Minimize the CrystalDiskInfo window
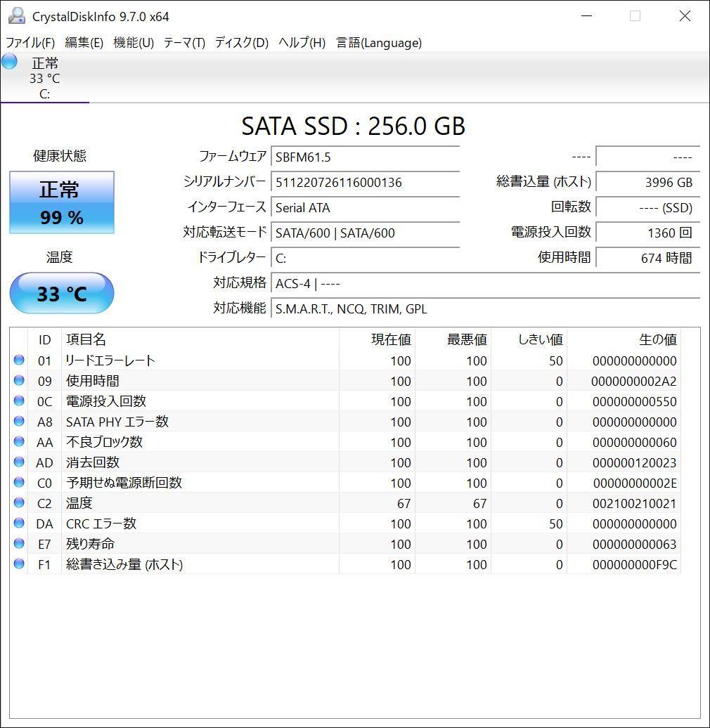This screenshot has width=710, height=728. tap(587, 16)
